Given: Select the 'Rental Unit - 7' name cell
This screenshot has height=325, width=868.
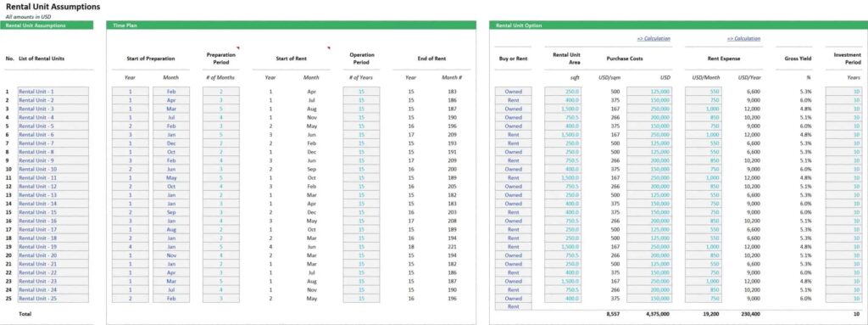Looking at the screenshot, I should coord(53,143).
